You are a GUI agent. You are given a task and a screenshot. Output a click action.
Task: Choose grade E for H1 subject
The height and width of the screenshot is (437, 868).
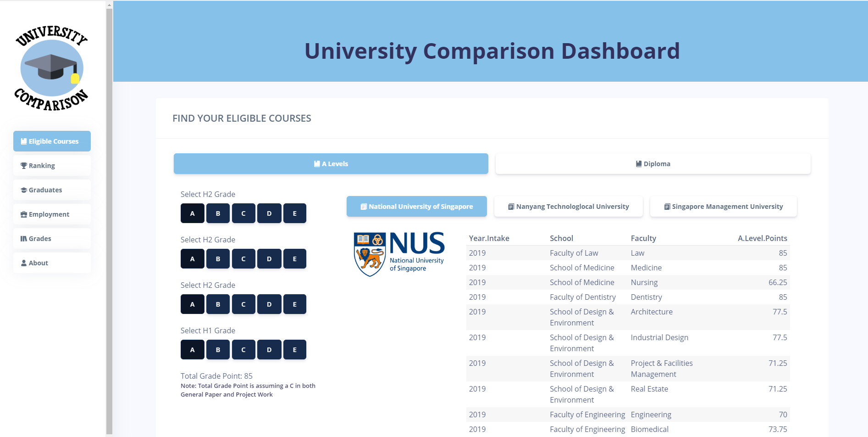[x=295, y=350]
